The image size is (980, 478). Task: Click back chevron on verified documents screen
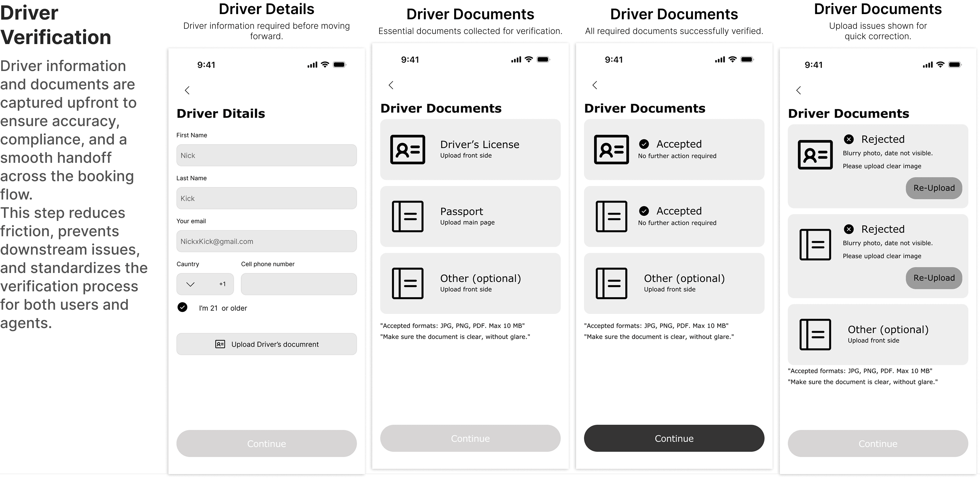click(x=595, y=85)
